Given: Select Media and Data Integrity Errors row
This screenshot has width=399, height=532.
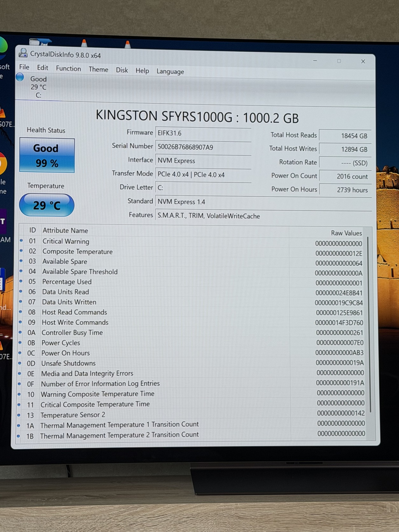Looking at the screenshot, I should pyautogui.click(x=191, y=373).
